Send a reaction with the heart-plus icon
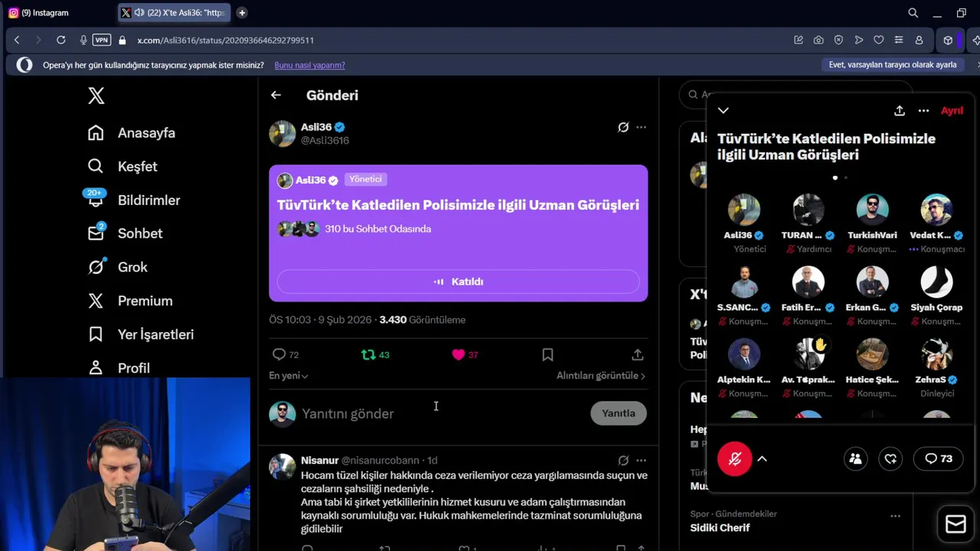Image resolution: width=980 pixels, height=551 pixels. (890, 458)
